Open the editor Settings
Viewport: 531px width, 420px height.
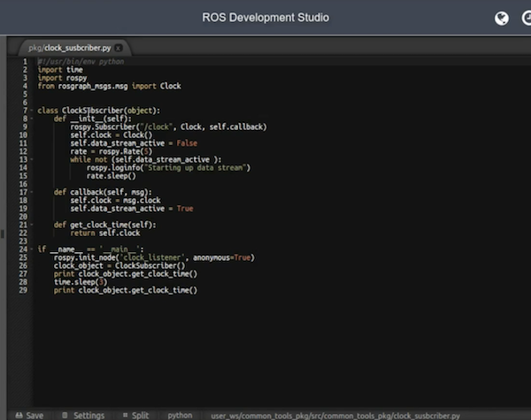tap(83, 416)
